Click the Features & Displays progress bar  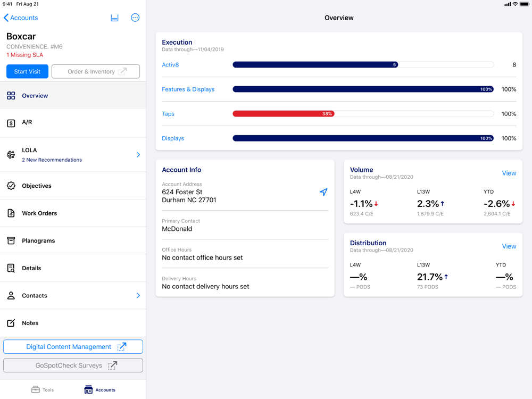(x=363, y=89)
